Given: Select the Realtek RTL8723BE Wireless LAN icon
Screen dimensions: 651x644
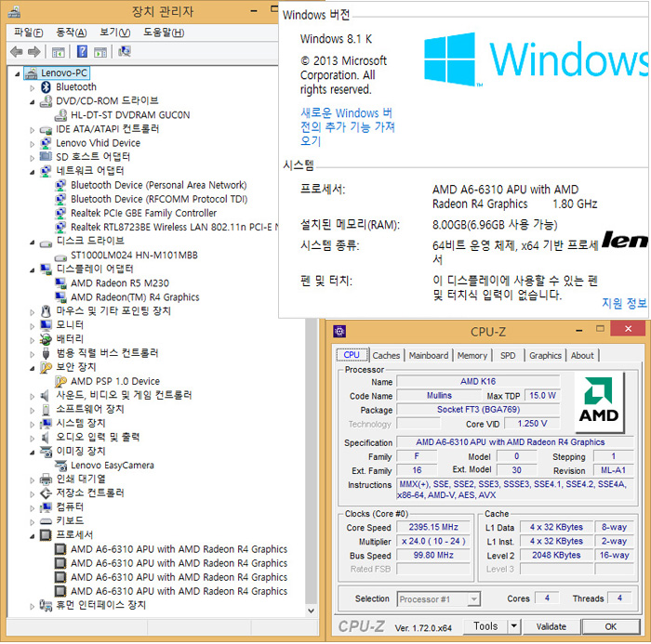Looking at the screenshot, I should 60,228.
